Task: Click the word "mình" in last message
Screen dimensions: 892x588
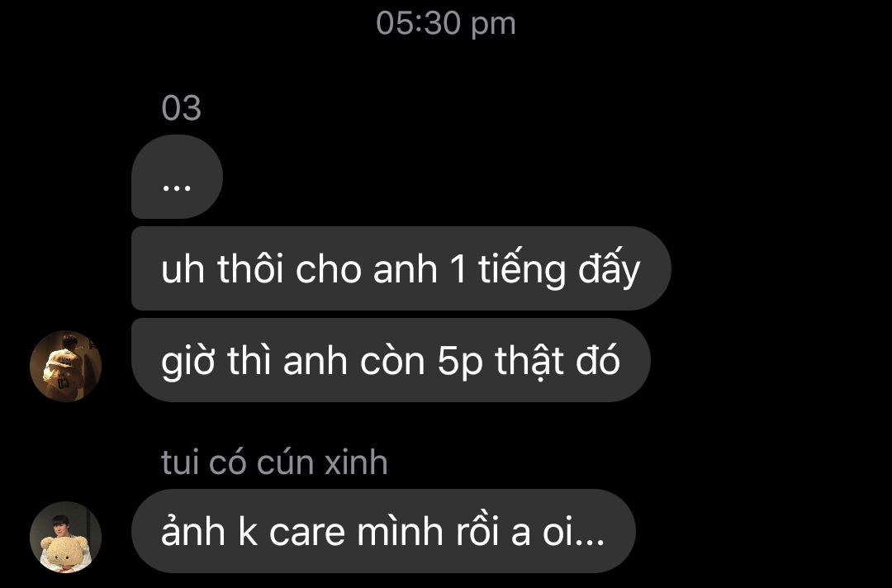Action: (x=400, y=531)
